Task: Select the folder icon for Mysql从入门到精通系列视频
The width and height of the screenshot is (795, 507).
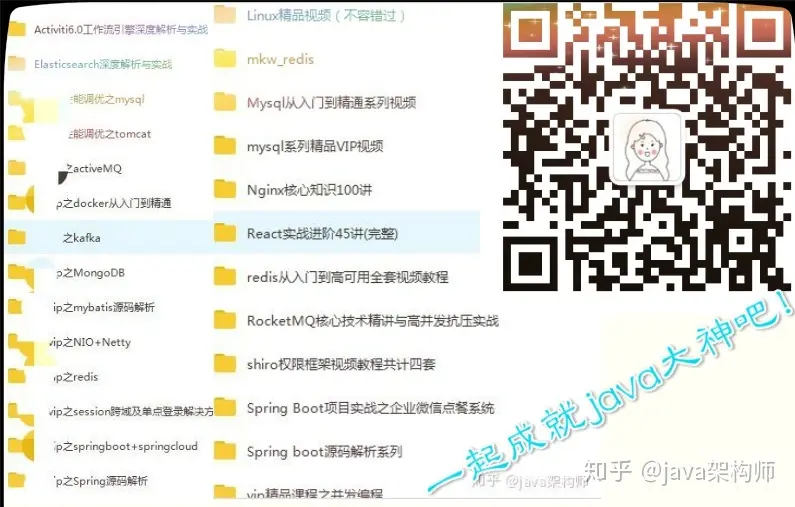Action: click(x=225, y=102)
